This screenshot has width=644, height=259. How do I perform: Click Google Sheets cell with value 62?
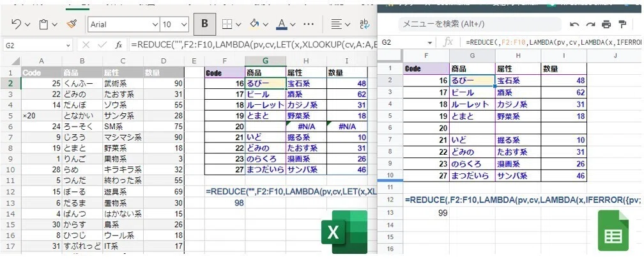click(x=564, y=93)
